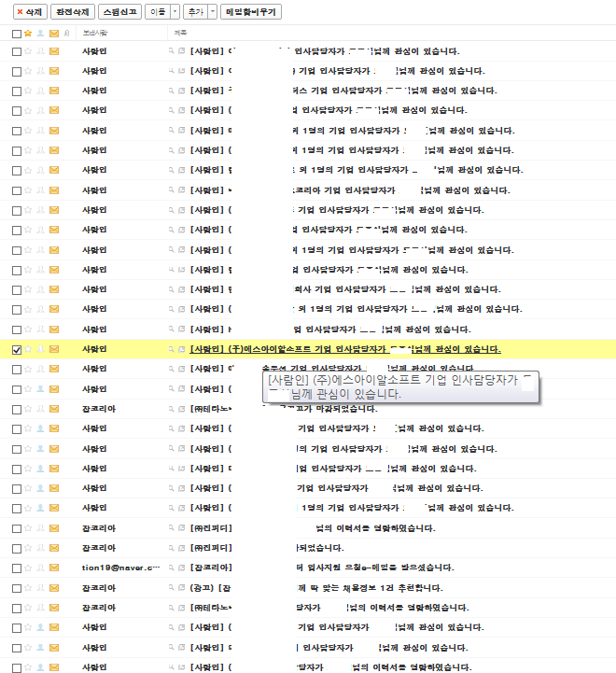
Task: Star the 잡코리아 [㈜테라노 이력서를 열람하였습니다 mail
Action: coord(28,608)
